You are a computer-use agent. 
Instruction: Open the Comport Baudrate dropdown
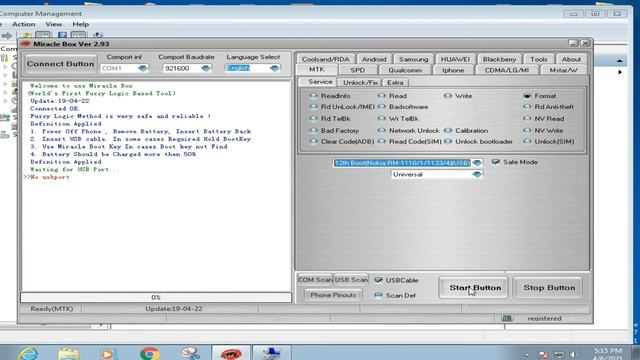pyautogui.click(x=206, y=69)
